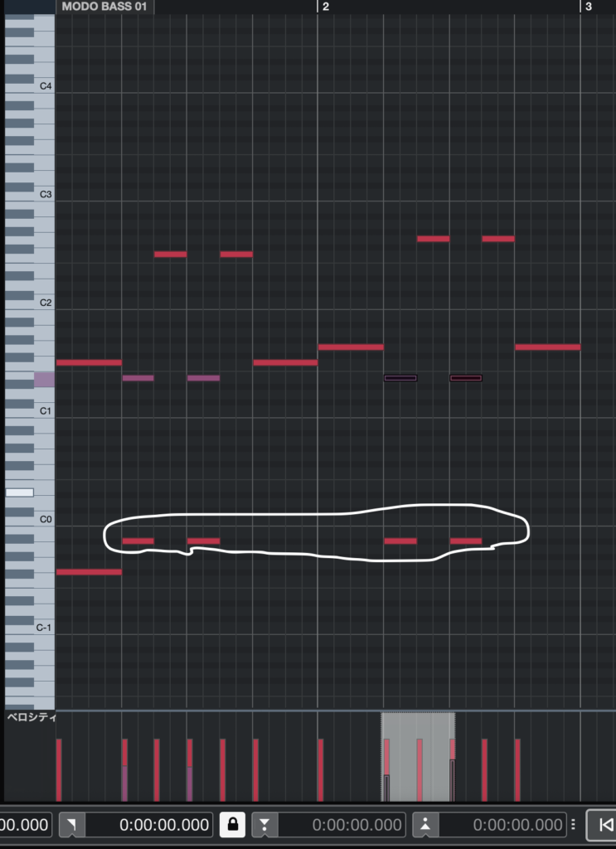Click the bar 3 ruler marker

(x=588, y=7)
